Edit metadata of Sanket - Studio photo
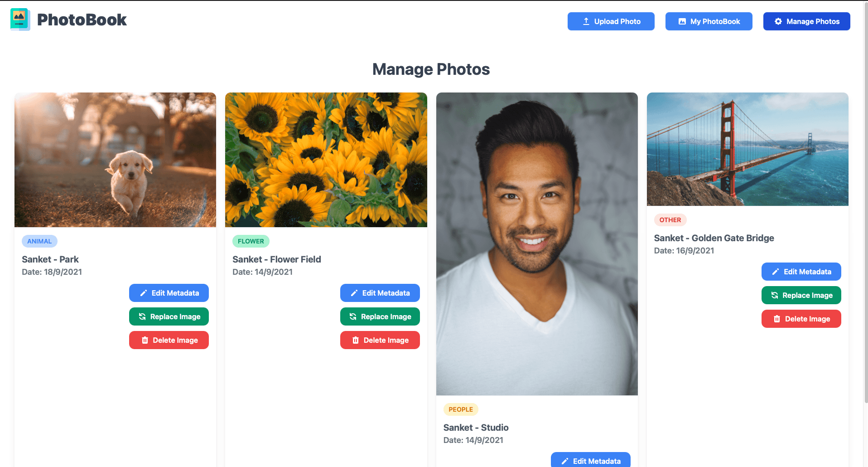Screen dimensions: 868x467 [590, 460]
